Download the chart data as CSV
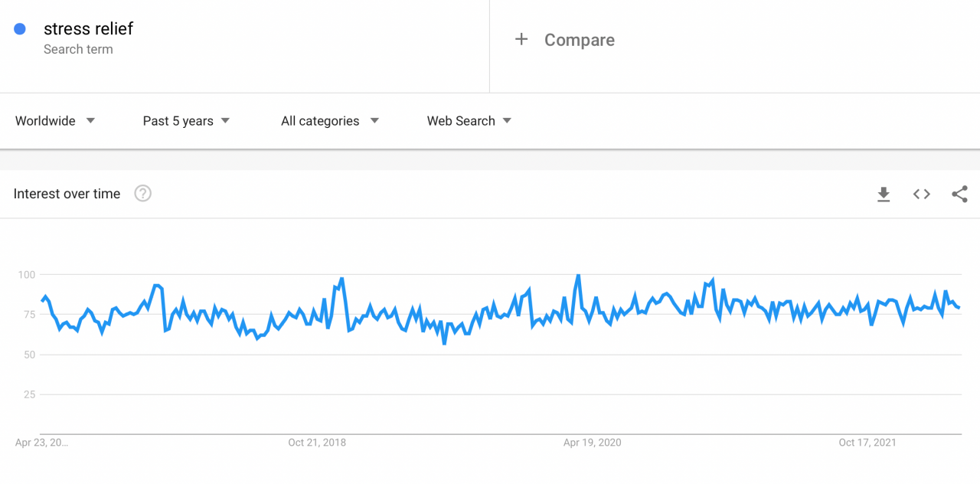The image size is (980, 484). pos(884,194)
